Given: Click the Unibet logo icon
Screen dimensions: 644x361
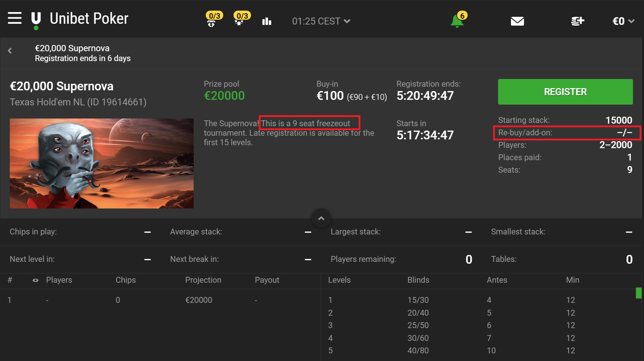Looking at the screenshot, I should pos(36,21).
